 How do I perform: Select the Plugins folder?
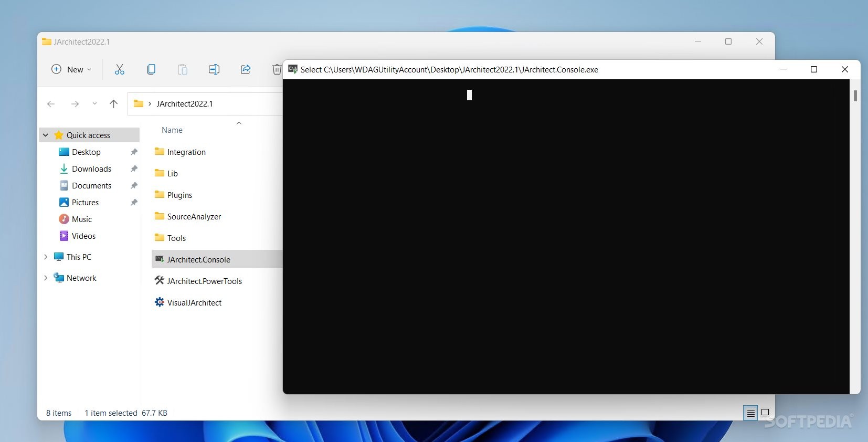(x=179, y=195)
